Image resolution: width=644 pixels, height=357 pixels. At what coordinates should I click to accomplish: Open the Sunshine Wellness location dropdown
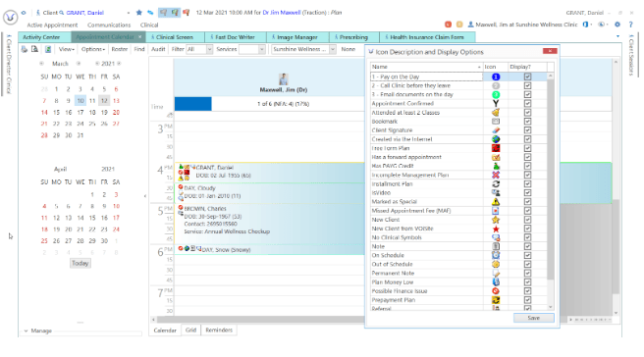point(303,49)
